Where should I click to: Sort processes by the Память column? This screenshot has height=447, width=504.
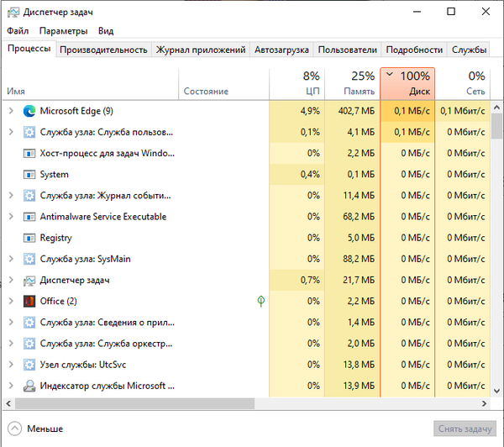pos(351,83)
